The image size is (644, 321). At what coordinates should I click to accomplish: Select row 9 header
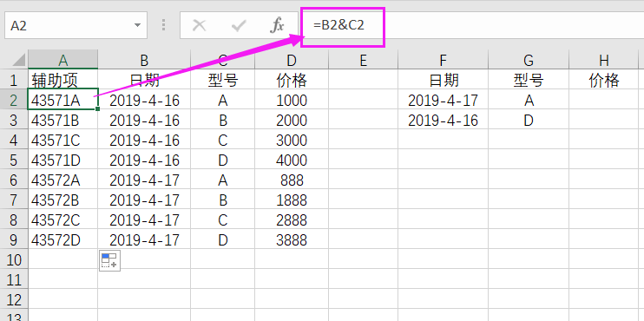pos(14,239)
